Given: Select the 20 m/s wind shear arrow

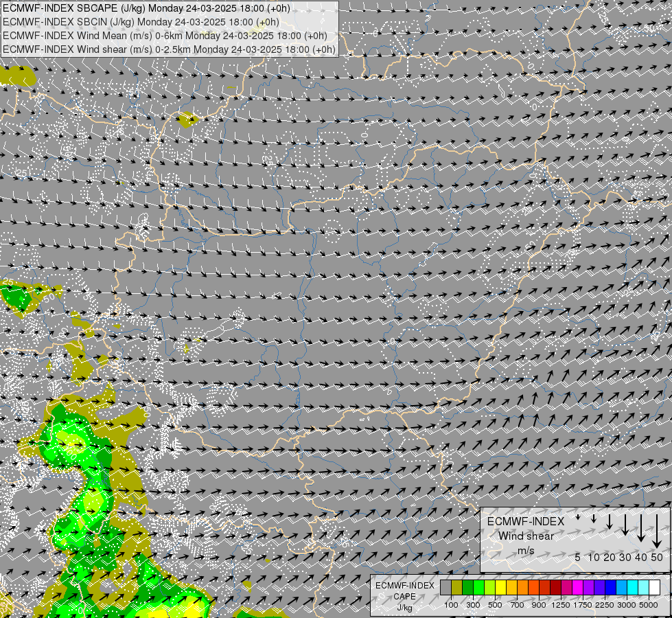Looking at the screenshot, I should coord(610,521).
